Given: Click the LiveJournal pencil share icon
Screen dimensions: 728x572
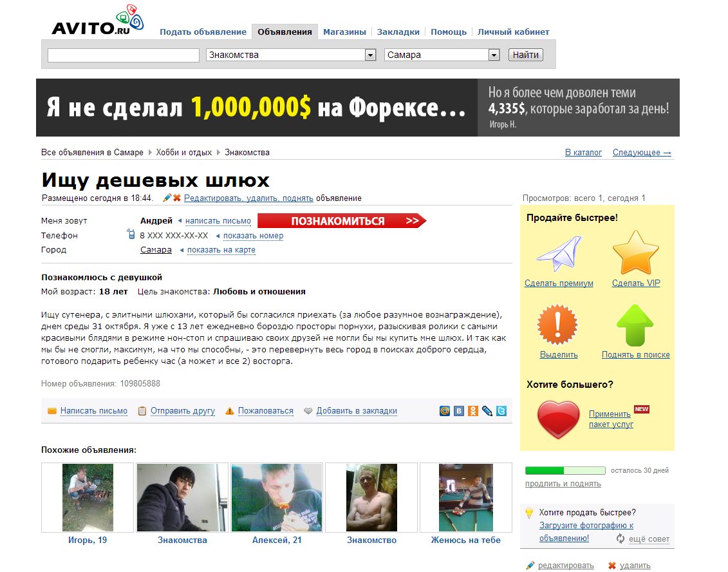Looking at the screenshot, I should (487, 411).
